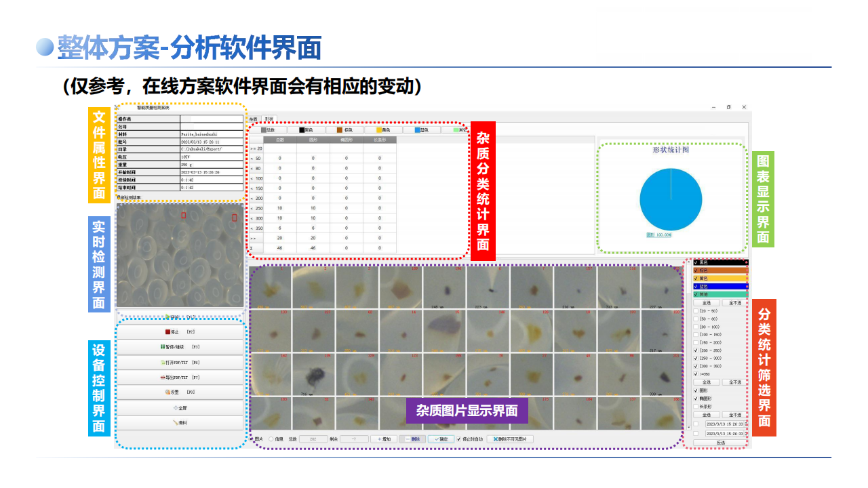The width and height of the screenshot is (868, 488).
Task: Click the 停止 (Stop) red square button
Action: tap(180, 332)
